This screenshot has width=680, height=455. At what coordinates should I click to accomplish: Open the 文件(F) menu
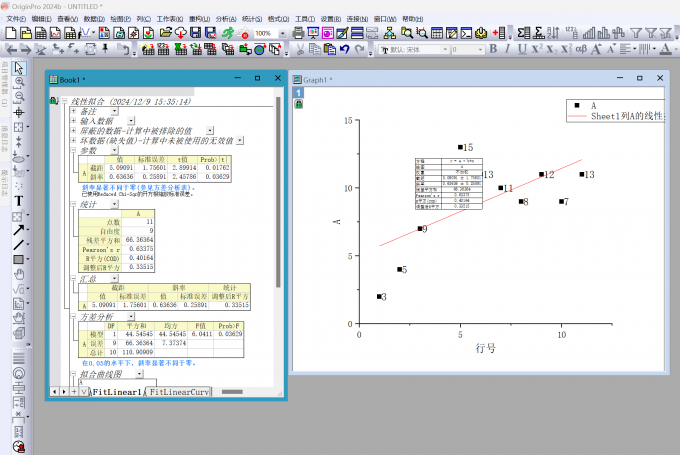16,19
